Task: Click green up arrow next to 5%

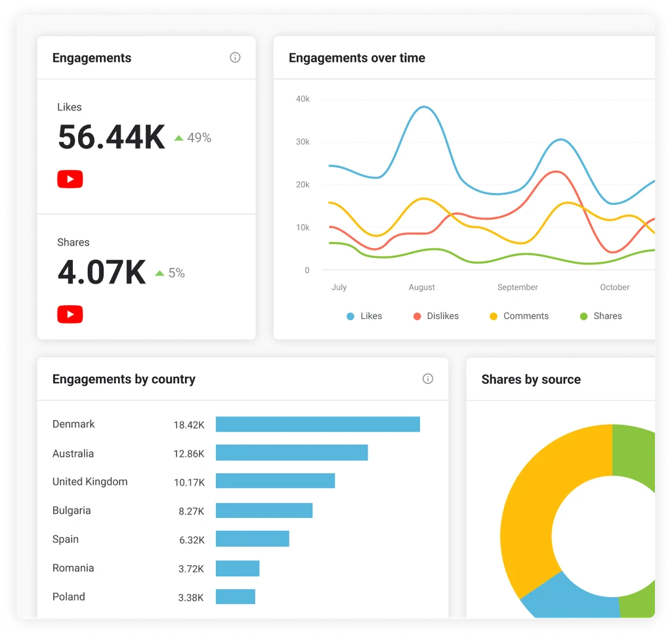Action: (x=159, y=273)
